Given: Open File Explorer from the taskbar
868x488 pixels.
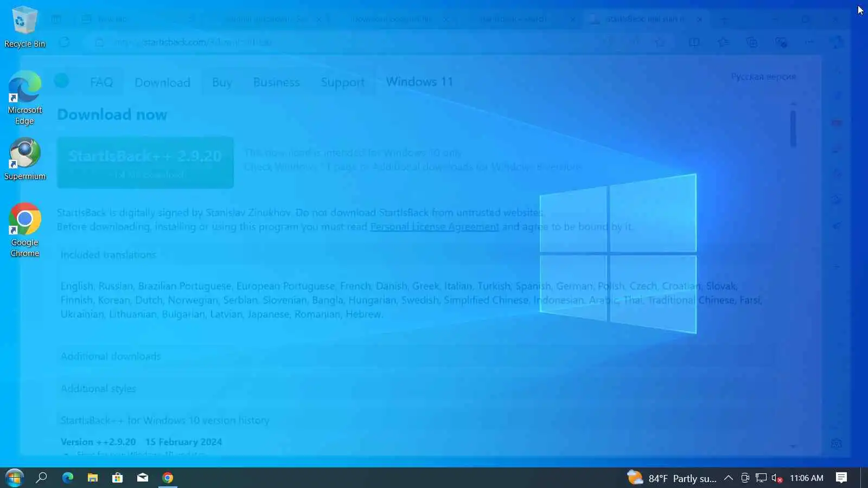Looking at the screenshot, I should point(92,478).
